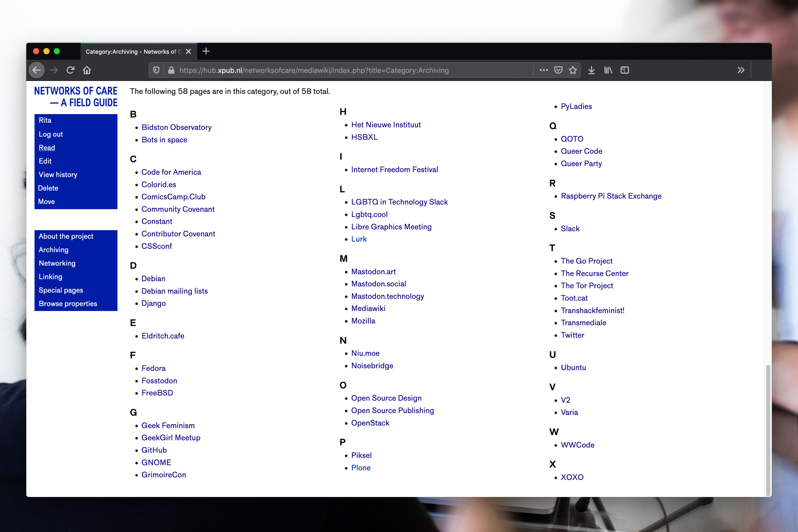Open the Ubuntu page

click(x=573, y=367)
